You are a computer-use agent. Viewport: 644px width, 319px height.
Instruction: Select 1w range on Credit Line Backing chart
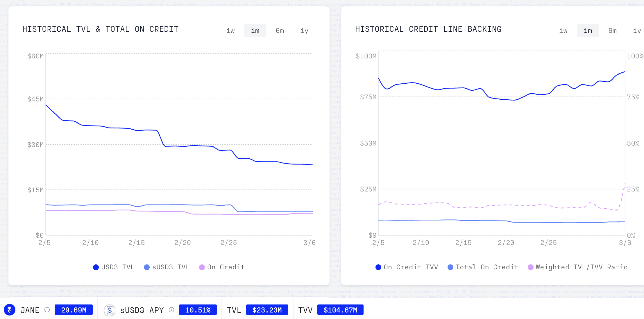pos(563,31)
